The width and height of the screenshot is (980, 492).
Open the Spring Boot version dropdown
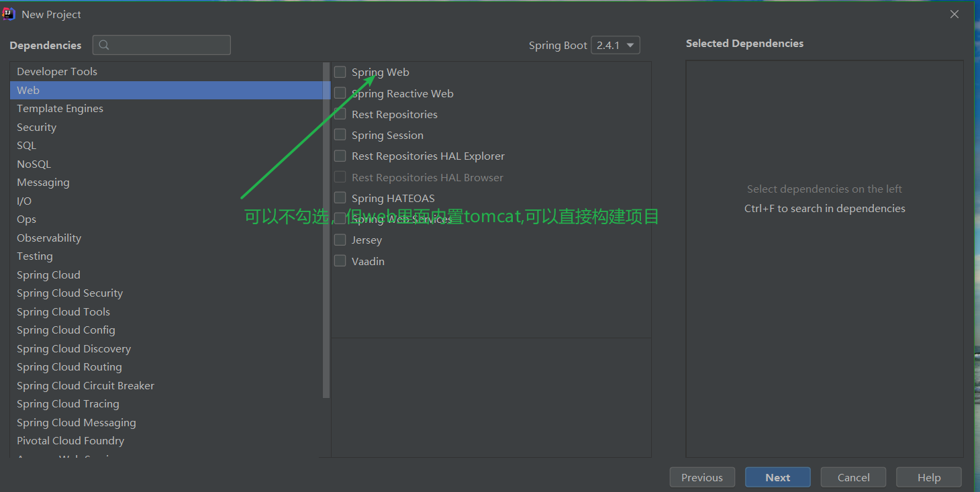616,45
